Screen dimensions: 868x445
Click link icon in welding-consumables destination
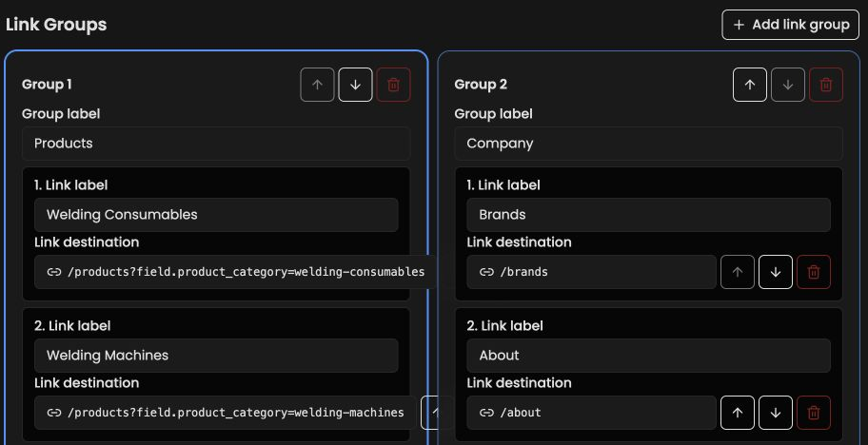[x=53, y=272]
